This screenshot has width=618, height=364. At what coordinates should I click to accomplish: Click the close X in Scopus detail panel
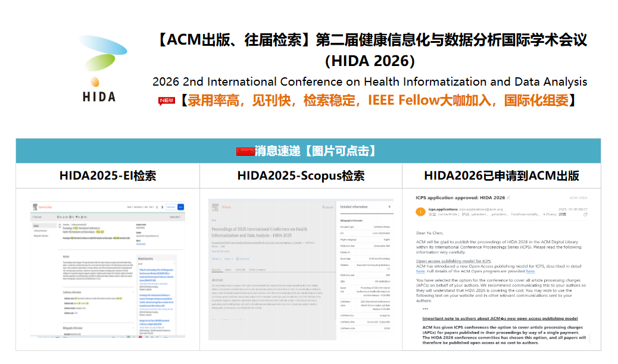point(389,207)
